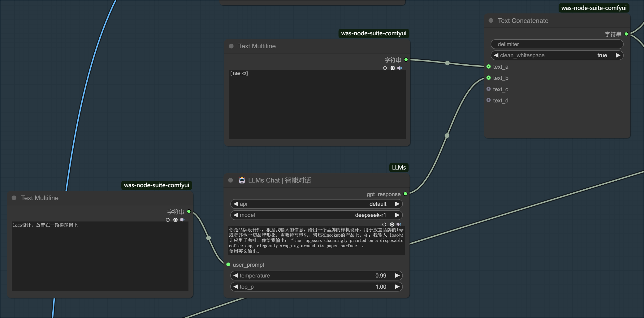The height and width of the screenshot is (318, 644).
Task: Click the link midpoint dot leading into user_prompt
Action: coord(209,238)
